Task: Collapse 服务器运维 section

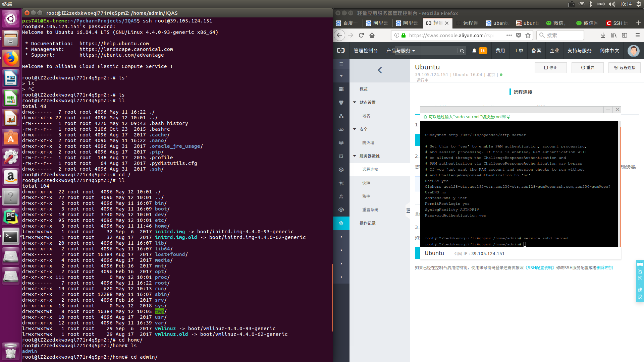Action: (x=355, y=156)
